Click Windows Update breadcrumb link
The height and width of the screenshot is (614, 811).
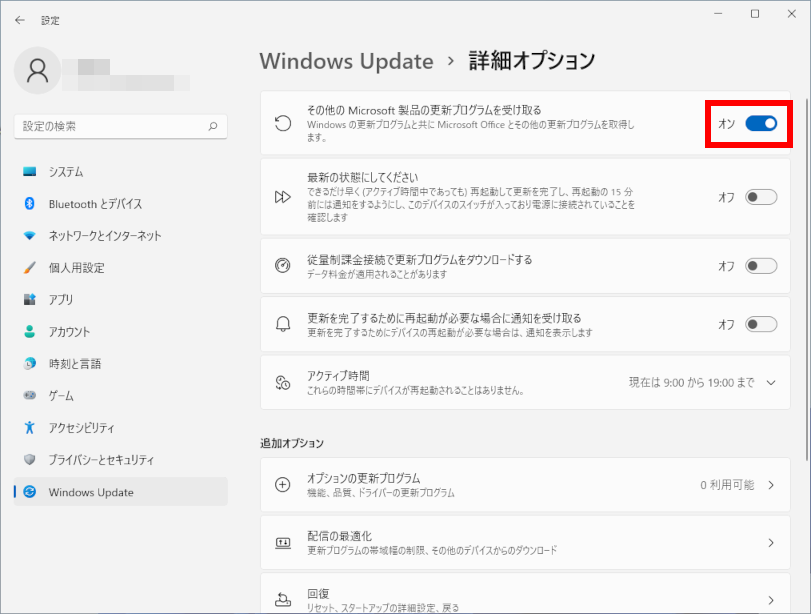tap(346, 61)
